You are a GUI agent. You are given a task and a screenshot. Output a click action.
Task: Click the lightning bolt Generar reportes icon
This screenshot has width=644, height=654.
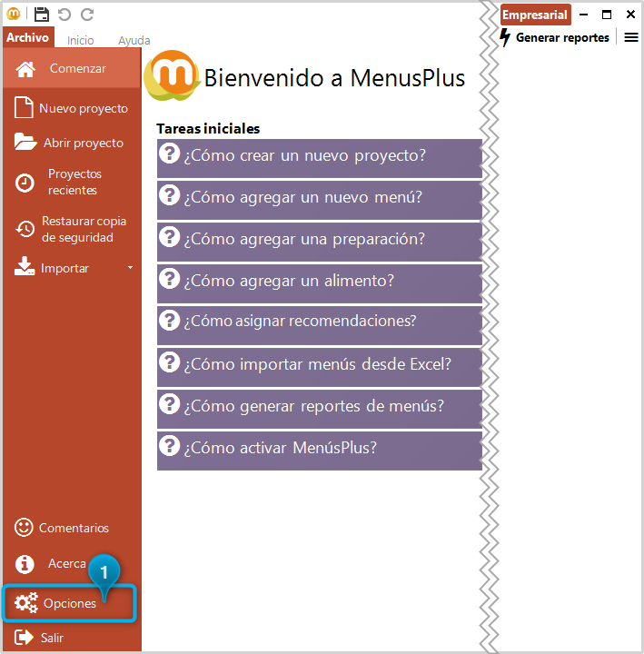pyautogui.click(x=505, y=37)
